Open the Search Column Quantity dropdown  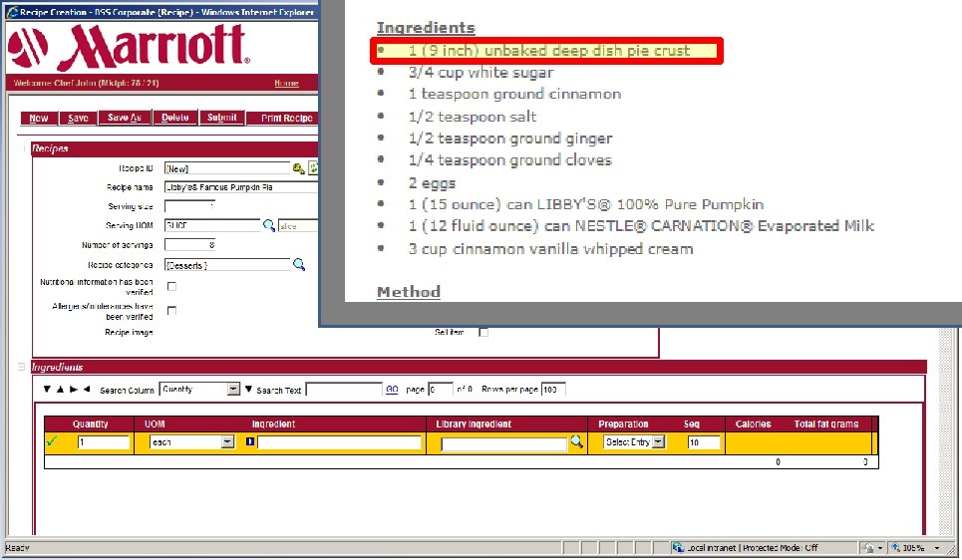point(233,389)
